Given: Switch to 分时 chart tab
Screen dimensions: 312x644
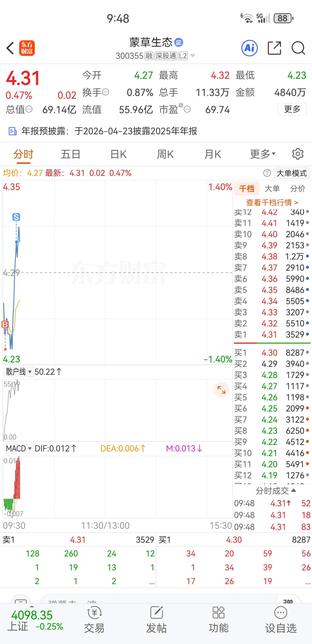Looking at the screenshot, I should tap(23, 154).
